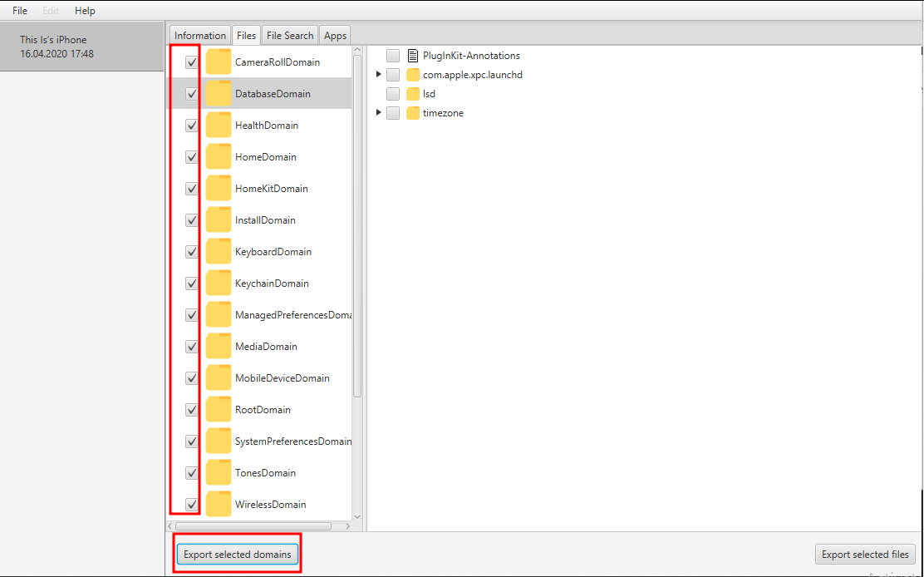Uncheck the HomeDomain checkbox
The image size is (924, 577).
pyautogui.click(x=191, y=157)
